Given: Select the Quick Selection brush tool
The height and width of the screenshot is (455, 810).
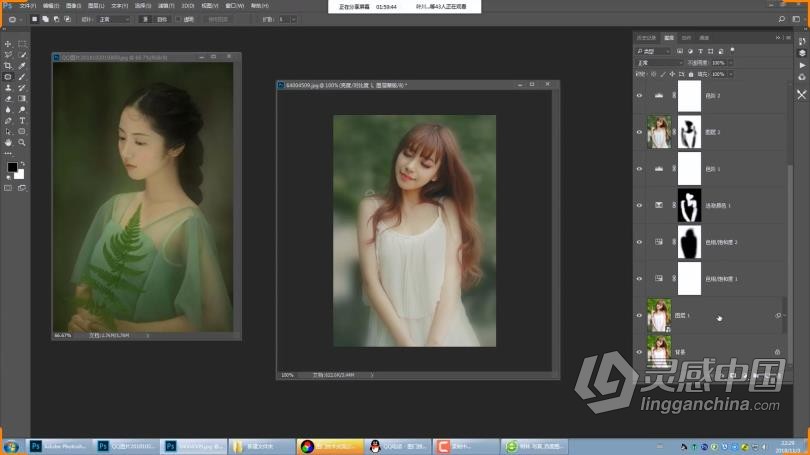Looking at the screenshot, I should click(22, 55).
